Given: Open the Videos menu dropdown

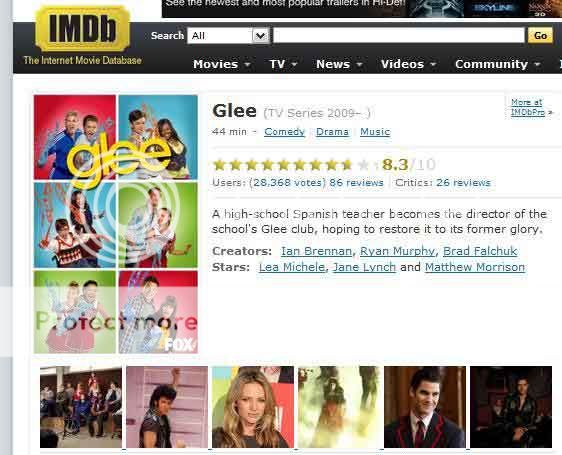Looking at the screenshot, I should pos(408,64).
